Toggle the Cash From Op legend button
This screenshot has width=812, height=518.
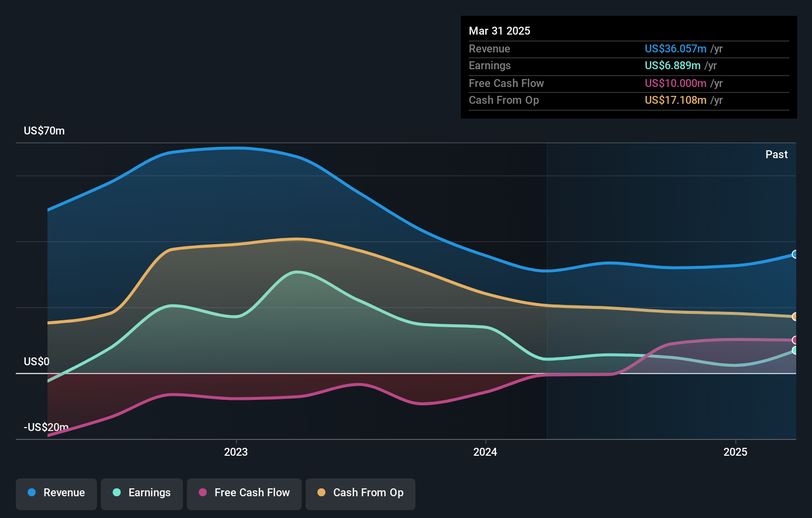coord(361,494)
